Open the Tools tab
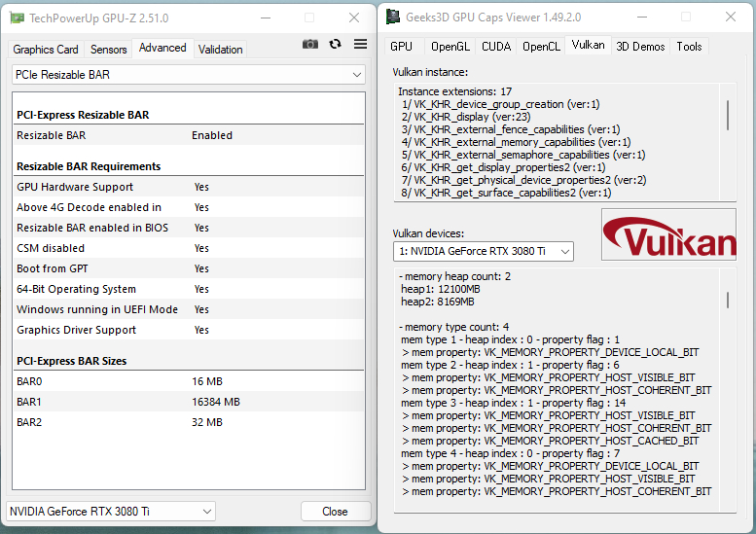Screen dimensions: 756x534 (x=689, y=47)
